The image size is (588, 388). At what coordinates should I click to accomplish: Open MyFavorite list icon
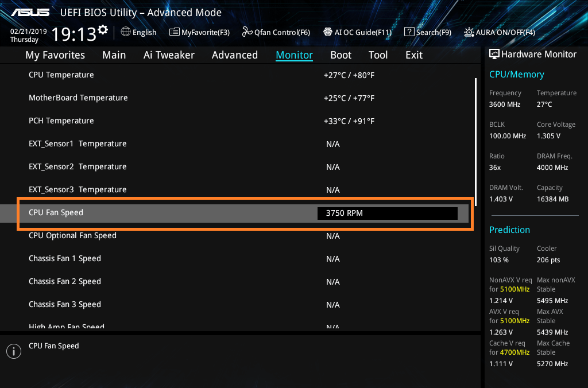(174, 32)
